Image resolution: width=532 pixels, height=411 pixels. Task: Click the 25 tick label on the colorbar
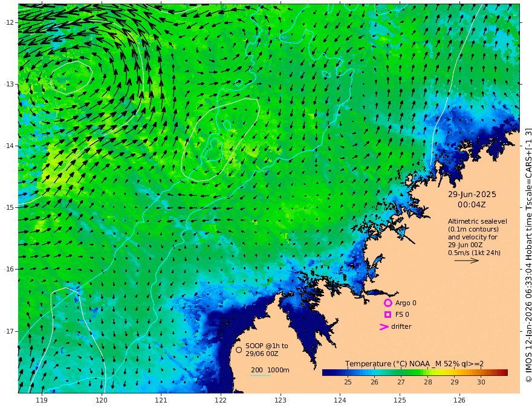tap(348, 382)
